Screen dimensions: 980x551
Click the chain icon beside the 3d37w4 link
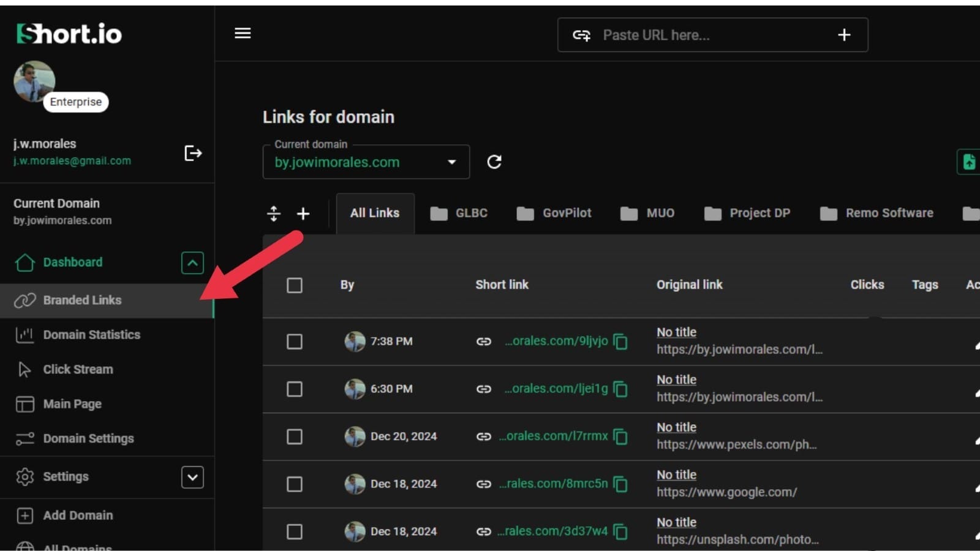pyautogui.click(x=484, y=531)
